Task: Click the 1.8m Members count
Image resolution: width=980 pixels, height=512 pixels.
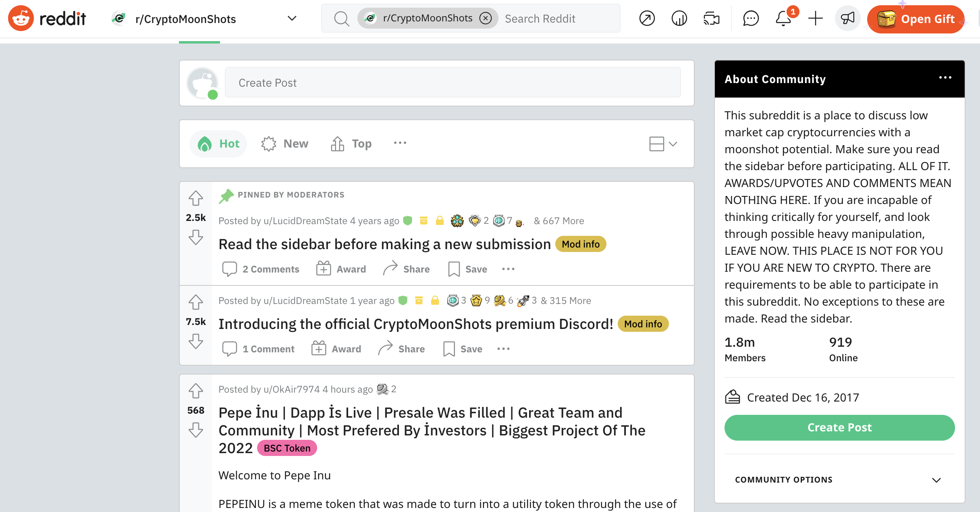Action: 745,349
